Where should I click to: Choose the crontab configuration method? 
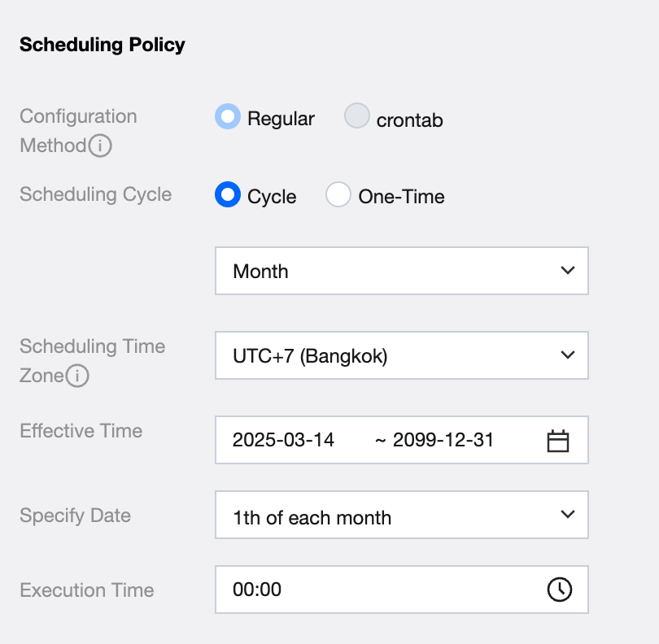[357, 117]
